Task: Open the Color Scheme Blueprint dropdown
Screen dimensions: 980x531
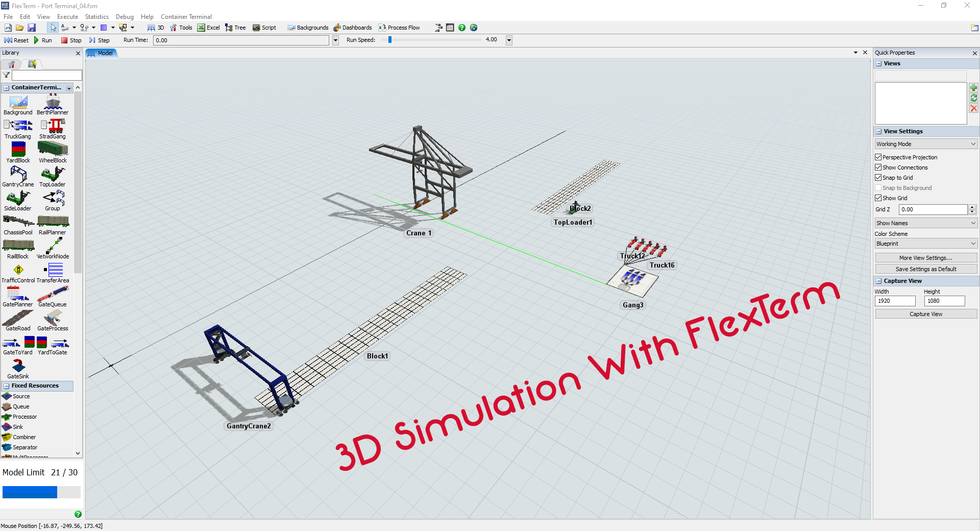Action: pos(926,244)
